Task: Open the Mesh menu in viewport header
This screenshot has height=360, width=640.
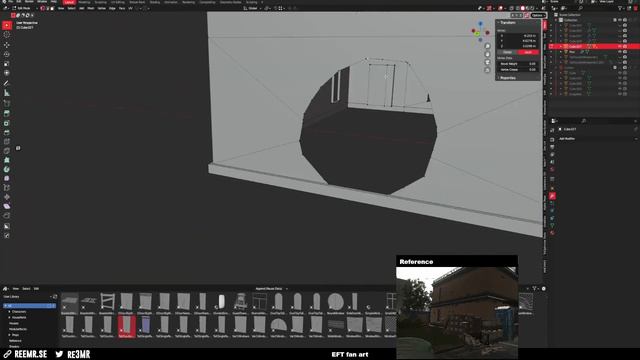Action: coord(91,8)
